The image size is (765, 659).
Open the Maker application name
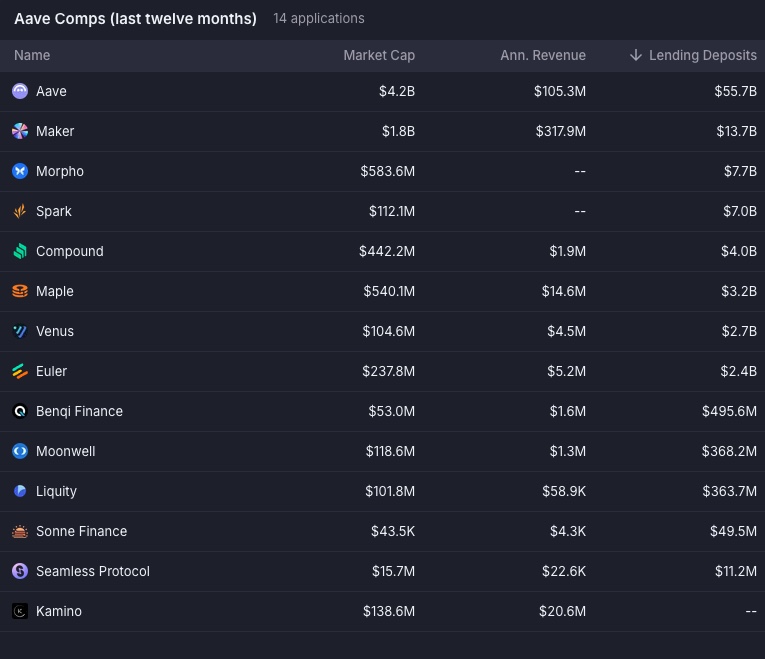point(55,131)
